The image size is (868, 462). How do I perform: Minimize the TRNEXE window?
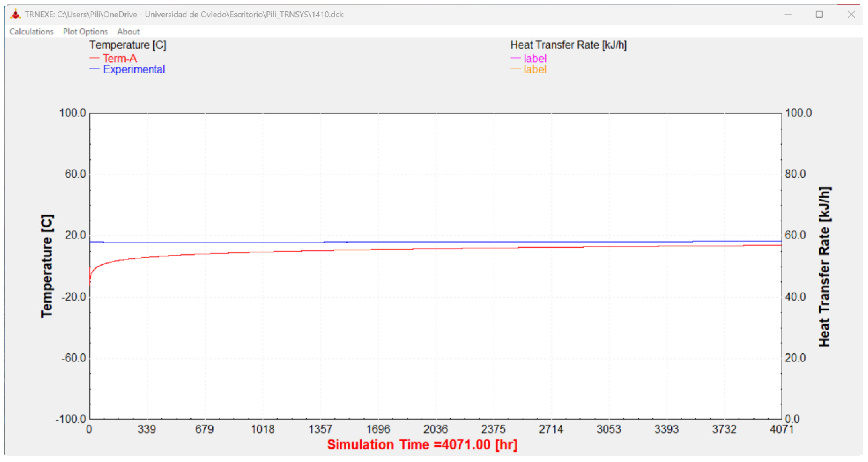coord(788,15)
